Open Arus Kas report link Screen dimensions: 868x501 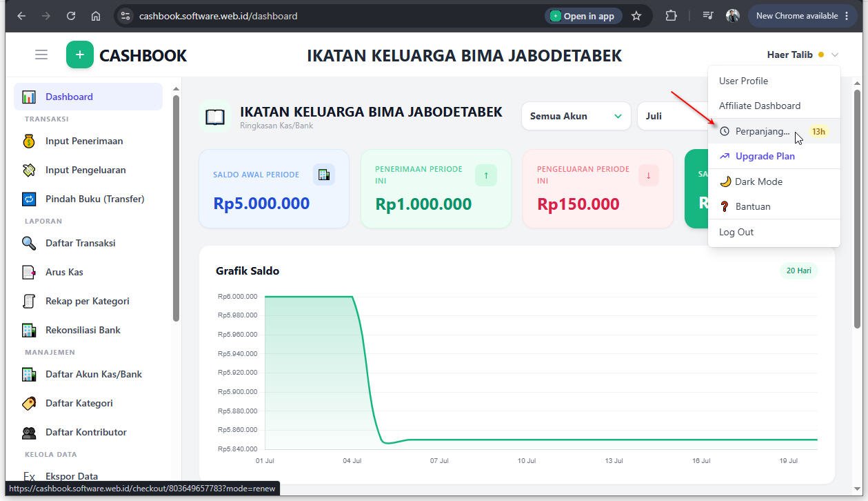pos(88,272)
